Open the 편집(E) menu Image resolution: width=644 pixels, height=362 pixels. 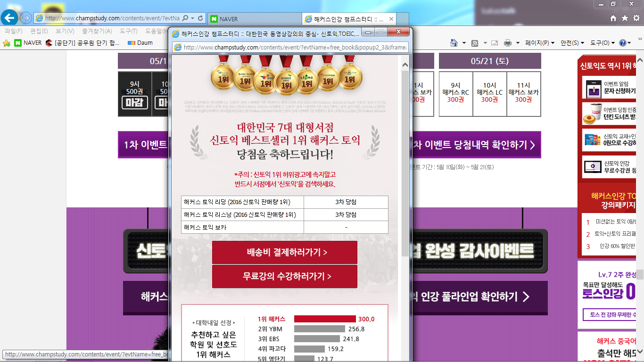coord(39,31)
